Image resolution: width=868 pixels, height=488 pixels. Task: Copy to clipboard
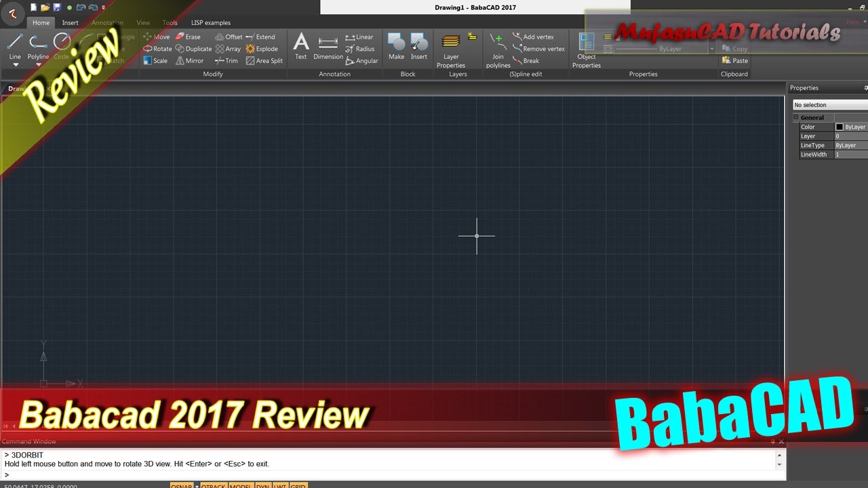point(735,49)
